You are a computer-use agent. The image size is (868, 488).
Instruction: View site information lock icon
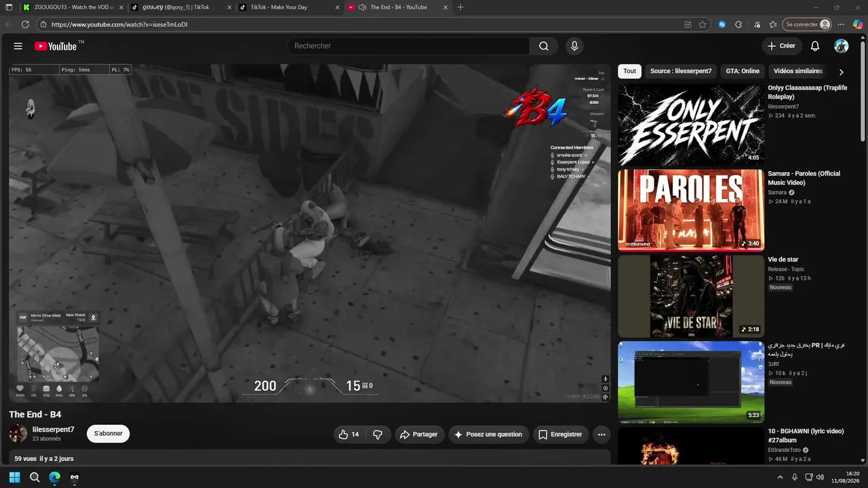tap(43, 24)
